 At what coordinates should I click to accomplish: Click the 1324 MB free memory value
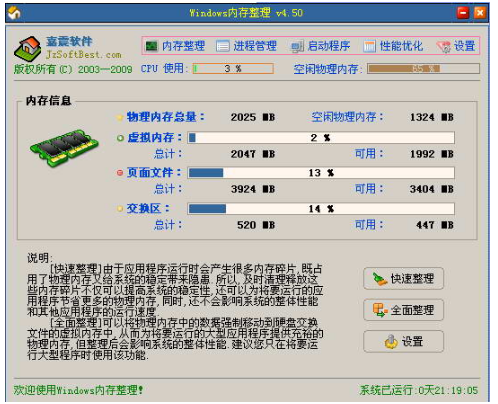click(432, 117)
